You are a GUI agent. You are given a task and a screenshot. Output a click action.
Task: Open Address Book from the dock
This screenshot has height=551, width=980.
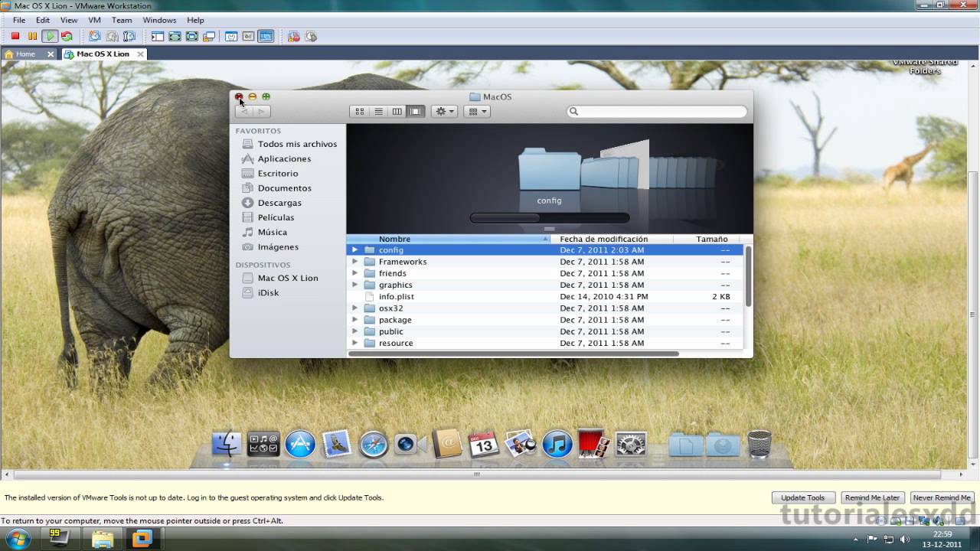point(446,444)
